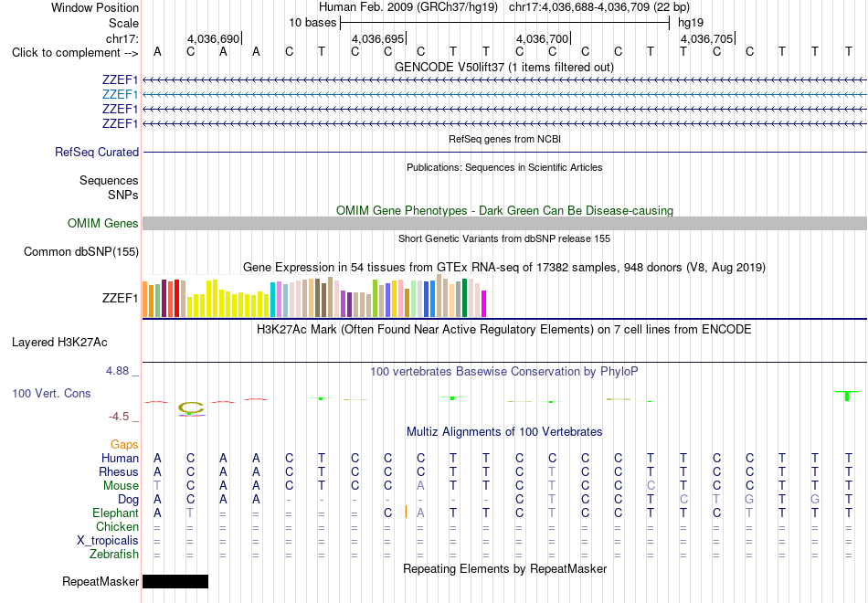Screen dimensions: 868x603
Task: Click the orange insertion bar in the Elephant row
Action: point(406,513)
